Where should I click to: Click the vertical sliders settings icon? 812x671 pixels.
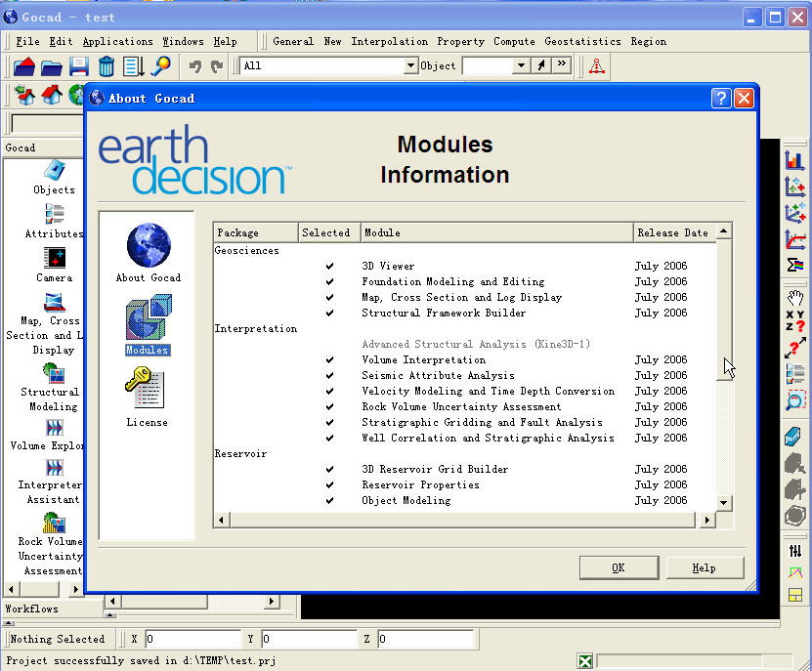pyautogui.click(x=795, y=550)
